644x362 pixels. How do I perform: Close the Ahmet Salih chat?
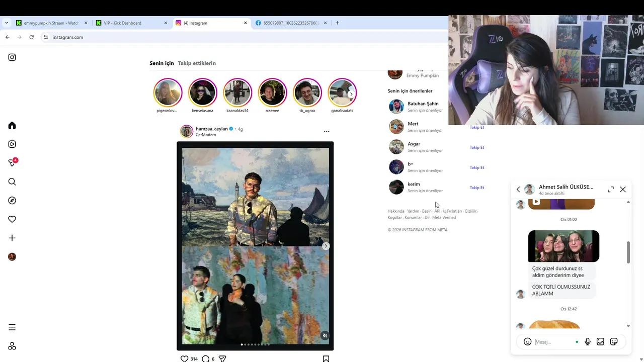(x=623, y=190)
